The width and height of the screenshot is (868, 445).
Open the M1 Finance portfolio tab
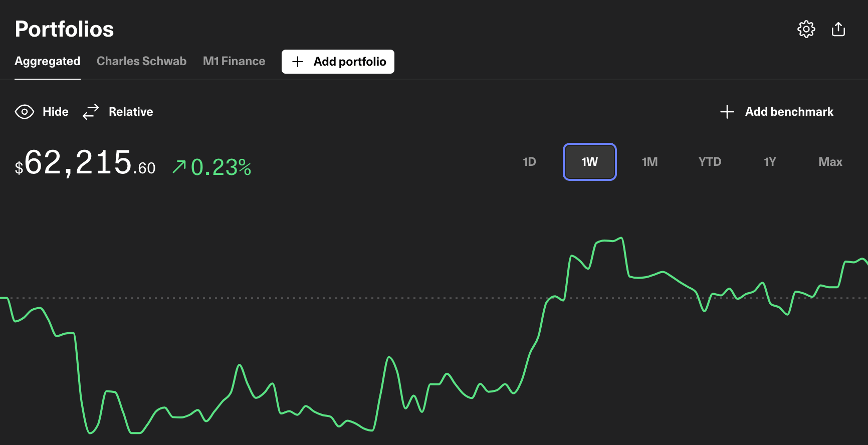(234, 61)
